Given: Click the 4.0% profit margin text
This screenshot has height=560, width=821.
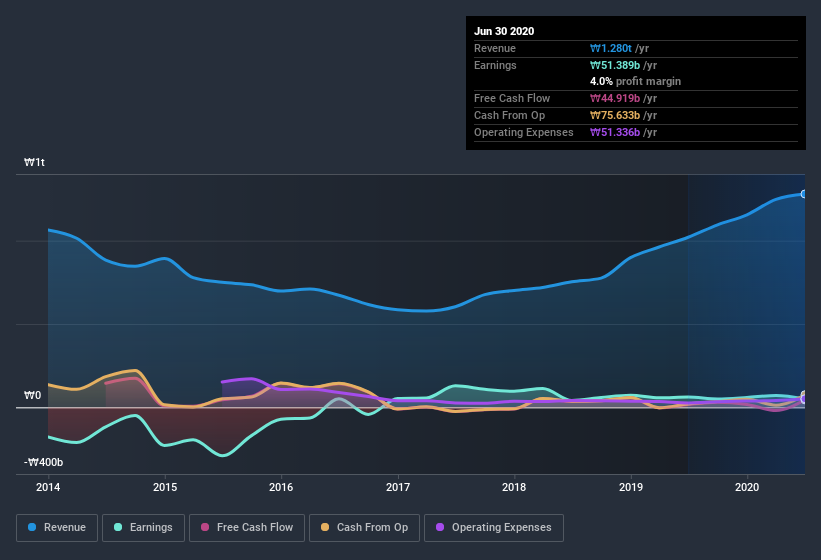Looking at the screenshot, I should click(636, 81).
